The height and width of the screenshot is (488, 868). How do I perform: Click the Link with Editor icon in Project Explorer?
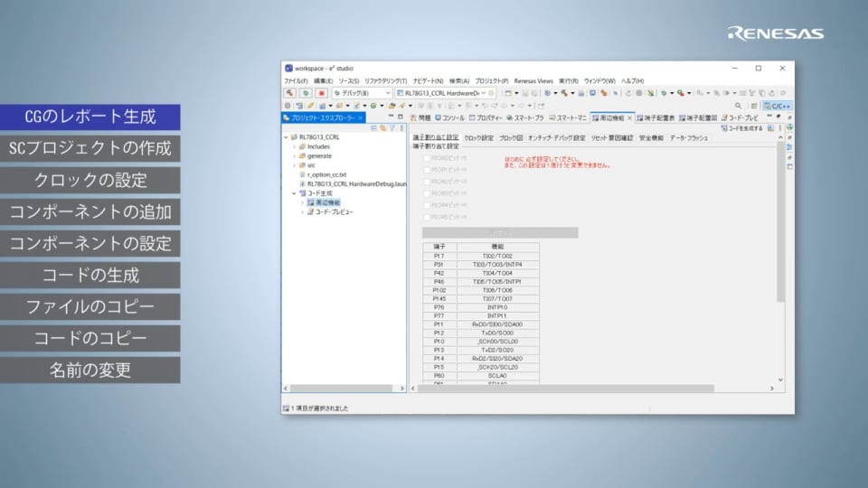(382, 127)
